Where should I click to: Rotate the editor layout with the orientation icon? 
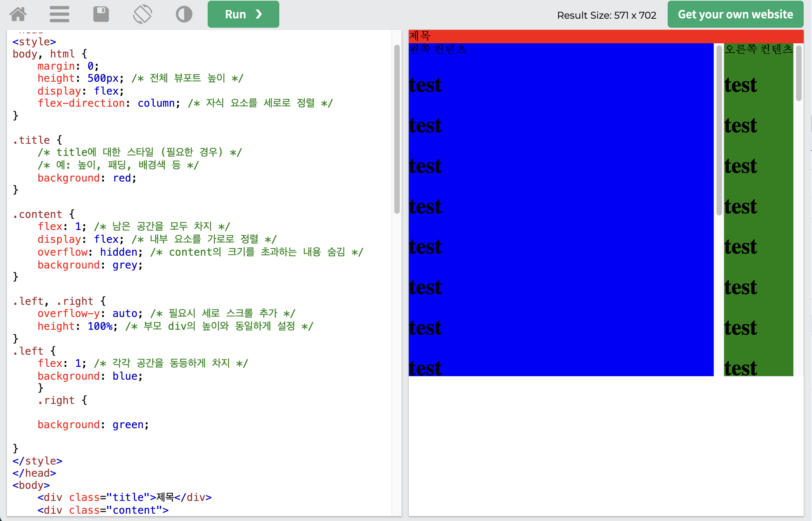click(143, 14)
